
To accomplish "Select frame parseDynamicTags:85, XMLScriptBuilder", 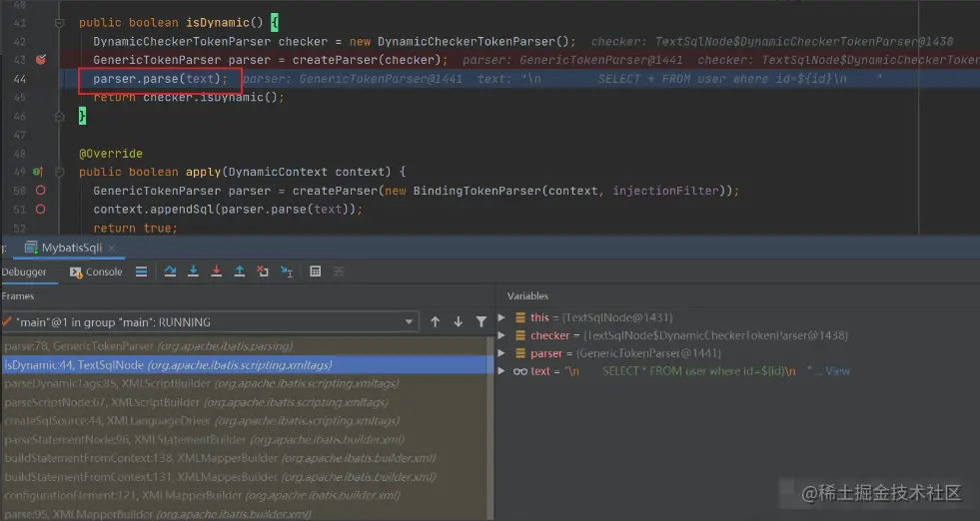I will click(x=247, y=383).
